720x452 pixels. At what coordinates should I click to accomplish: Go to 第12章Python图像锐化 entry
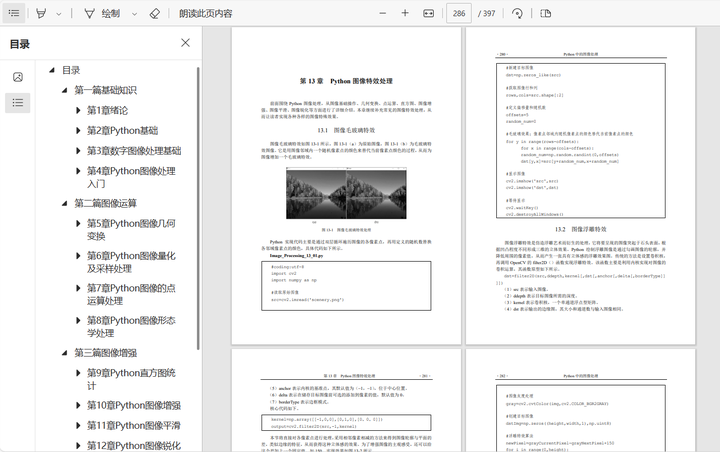point(134,446)
